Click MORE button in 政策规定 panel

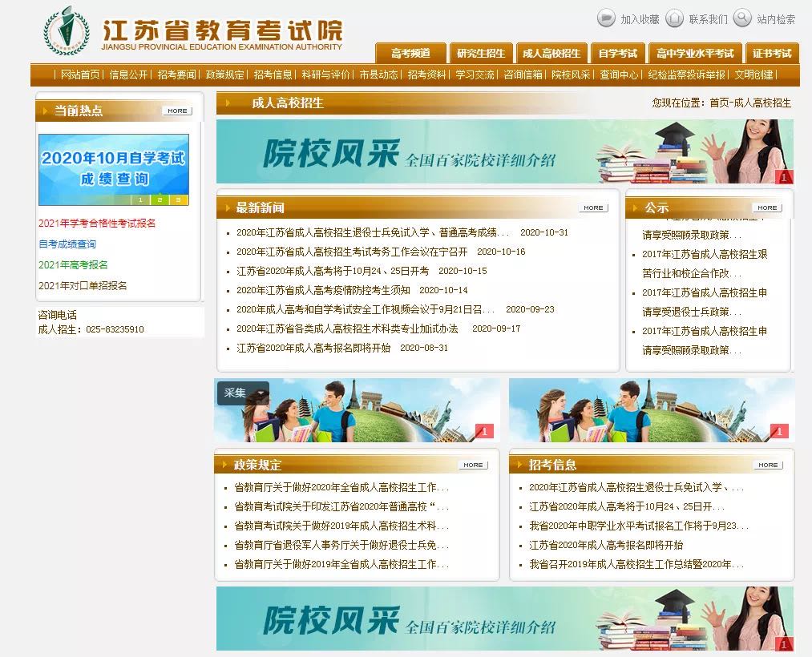tap(473, 465)
